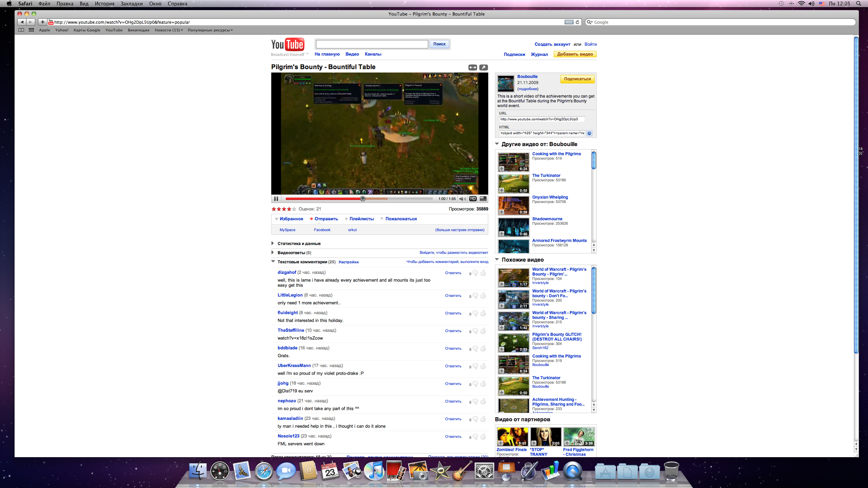The image size is (868, 488).
Task: Open the Новости (15) bookmarks dropdown
Action: [169, 30]
